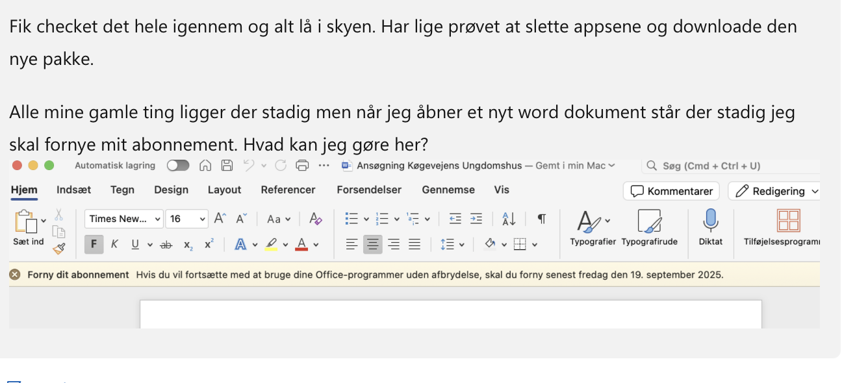This screenshot has width=868, height=383.
Task: Apply yellow text highlight color
Action: 272,245
